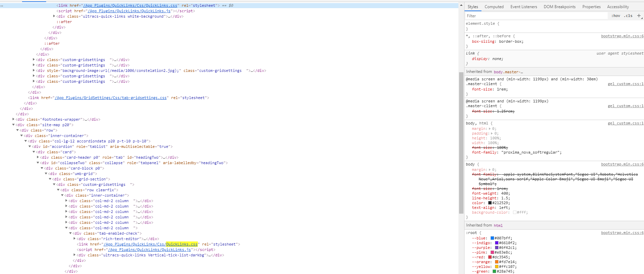This screenshot has width=644, height=274.
Task: Expand the footnotes-wrapper div node
Action: coord(14,119)
